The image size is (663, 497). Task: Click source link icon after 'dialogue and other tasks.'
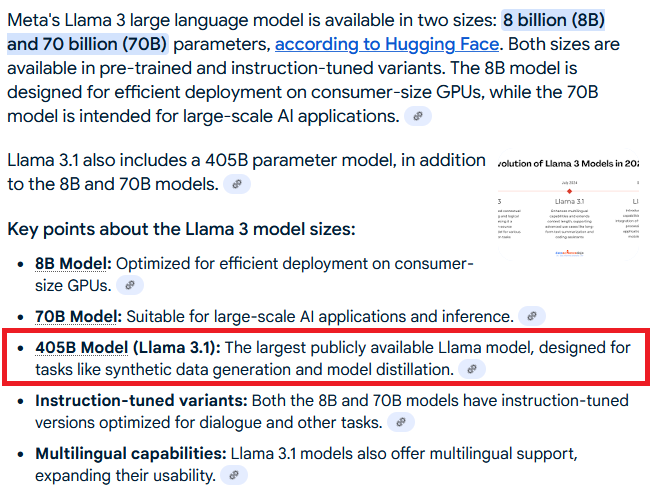pyautogui.click(x=401, y=422)
